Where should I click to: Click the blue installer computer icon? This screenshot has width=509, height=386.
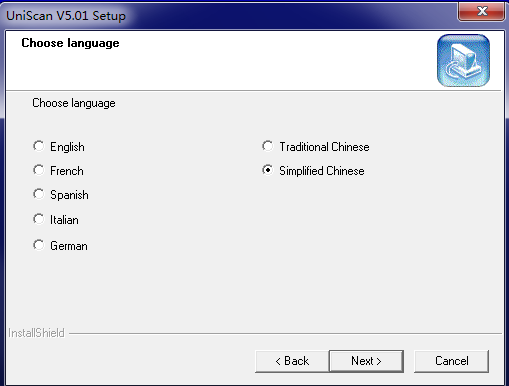pyautogui.click(x=463, y=61)
